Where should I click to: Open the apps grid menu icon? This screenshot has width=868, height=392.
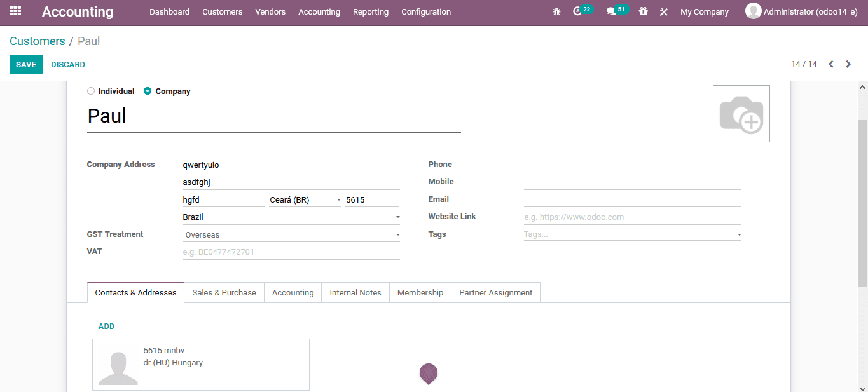click(15, 11)
